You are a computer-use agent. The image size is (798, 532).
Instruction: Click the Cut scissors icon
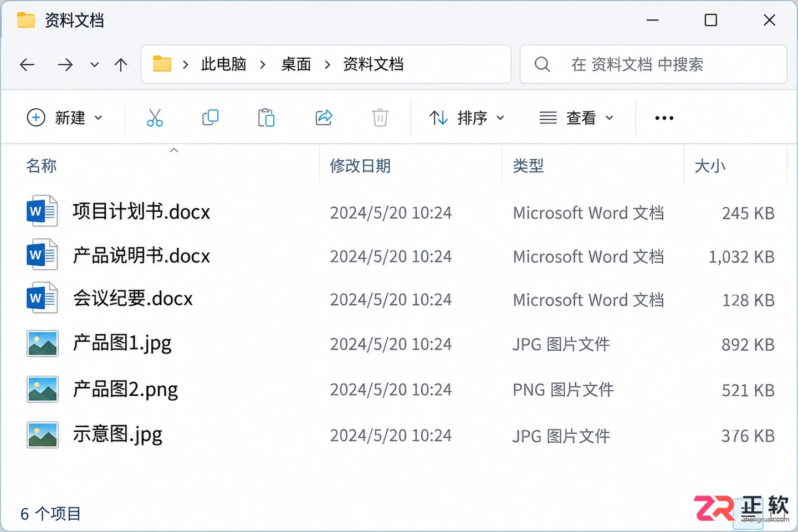click(155, 117)
